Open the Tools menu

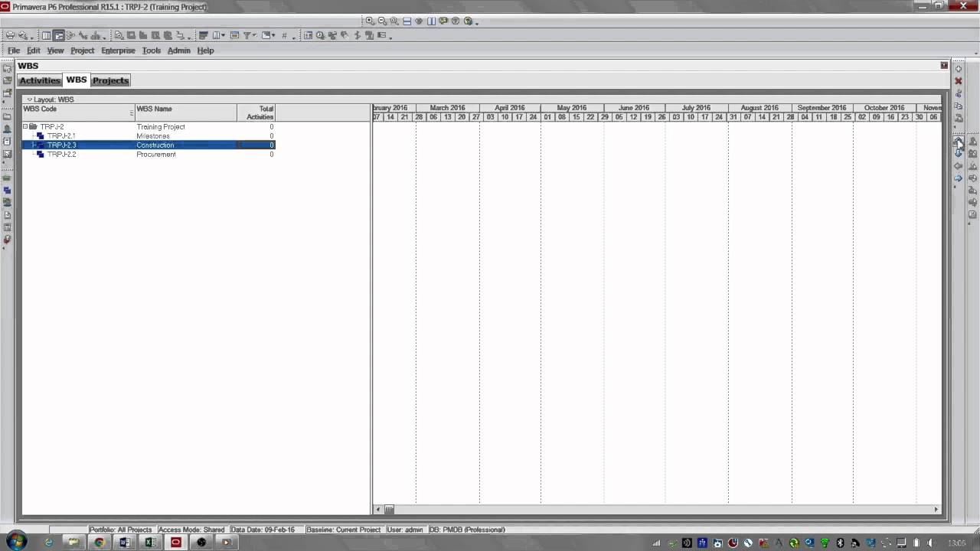(152, 51)
